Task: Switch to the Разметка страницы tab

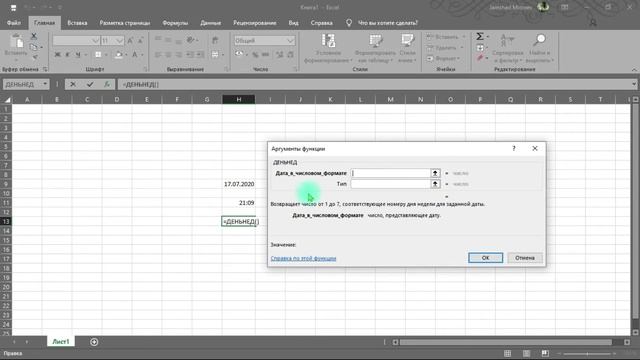Action: click(x=125, y=23)
